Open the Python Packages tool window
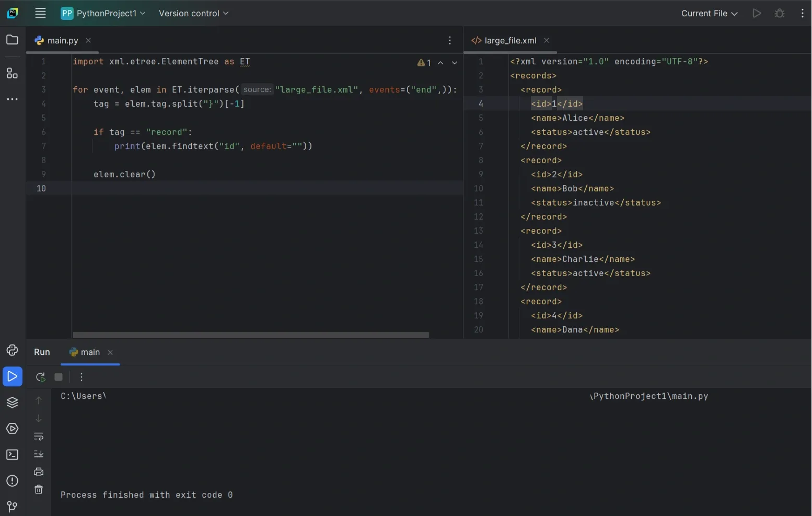Screen dimensions: 812x516 pyautogui.click(x=13, y=403)
